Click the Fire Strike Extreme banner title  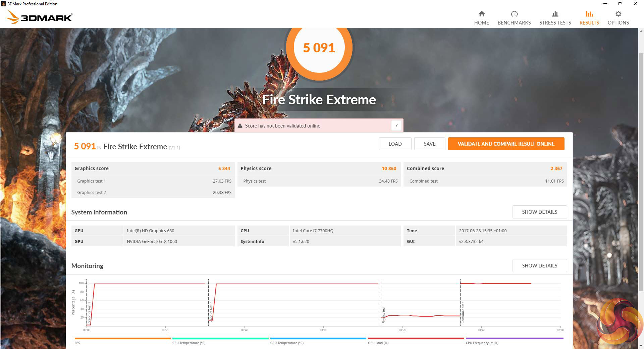[319, 100]
